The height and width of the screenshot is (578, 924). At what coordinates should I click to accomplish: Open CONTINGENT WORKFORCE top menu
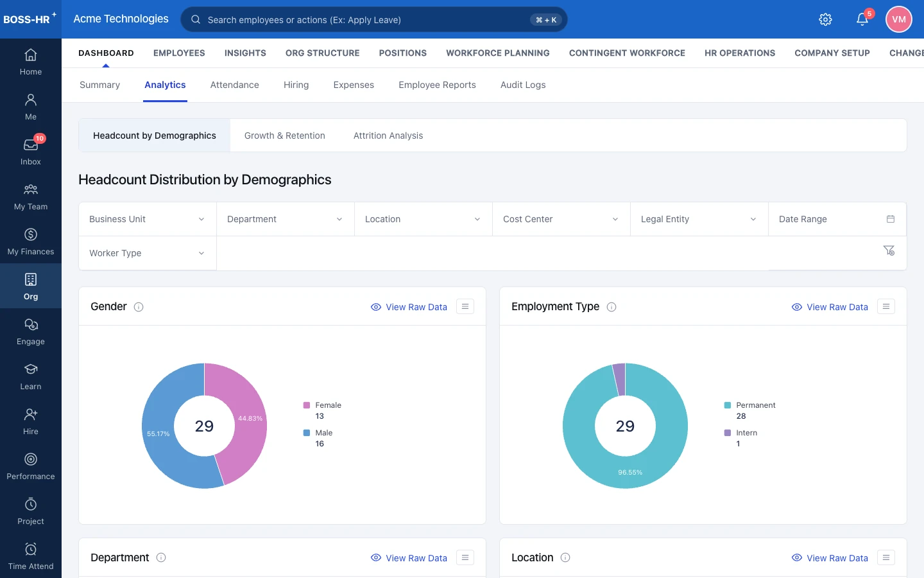coord(627,53)
